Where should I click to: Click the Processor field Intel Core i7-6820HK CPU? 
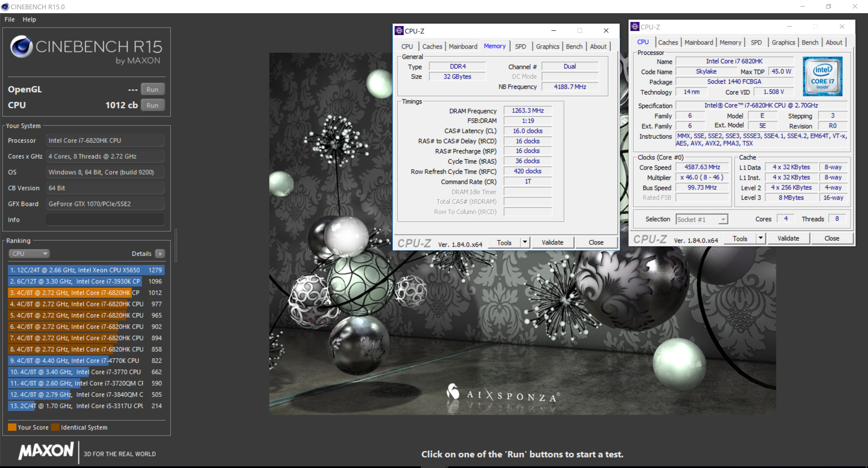pyautogui.click(x=105, y=141)
